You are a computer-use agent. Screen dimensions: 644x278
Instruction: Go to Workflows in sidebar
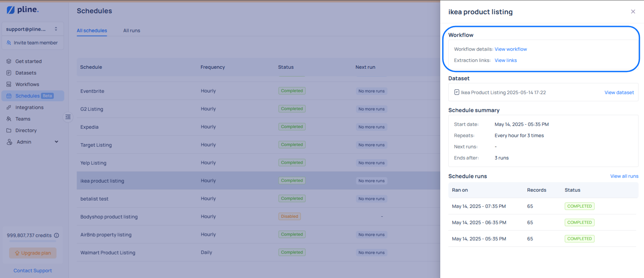click(x=27, y=84)
